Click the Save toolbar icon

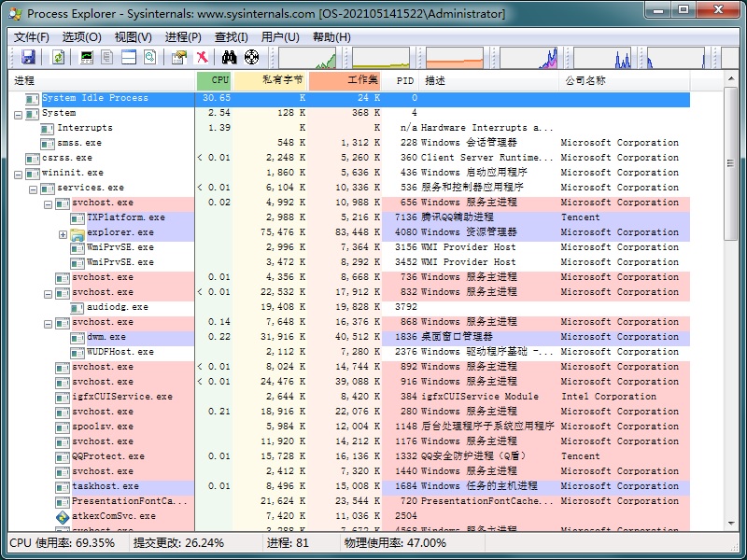coord(28,57)
